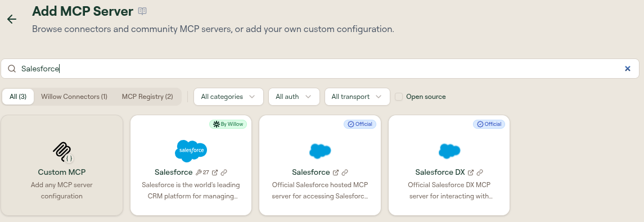Click the cloud logo on the Official Salesforce card

(320, 151)
